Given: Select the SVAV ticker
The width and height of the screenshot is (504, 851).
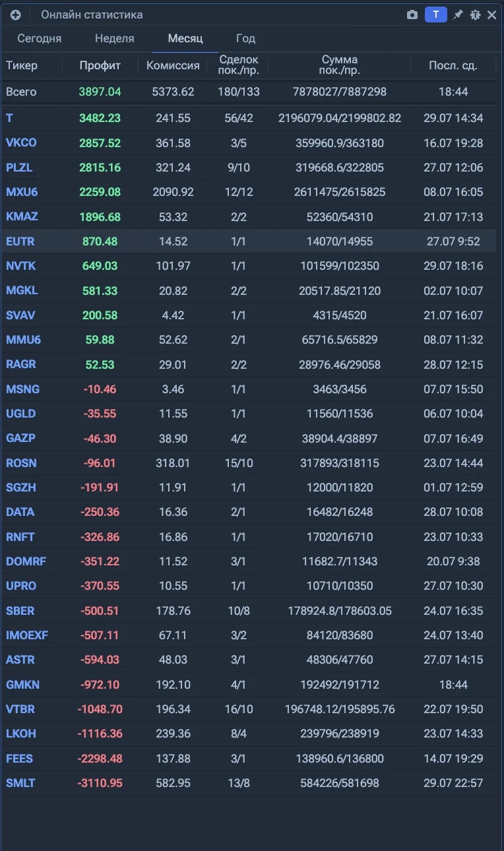Looking at the screenshot, I should coord(20,315).
